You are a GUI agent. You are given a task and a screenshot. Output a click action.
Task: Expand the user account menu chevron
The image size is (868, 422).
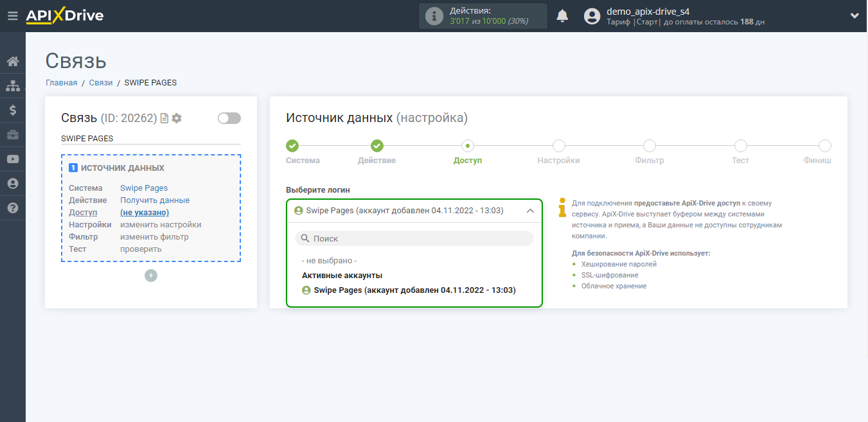pyautogui.click(x=855, y=16)
